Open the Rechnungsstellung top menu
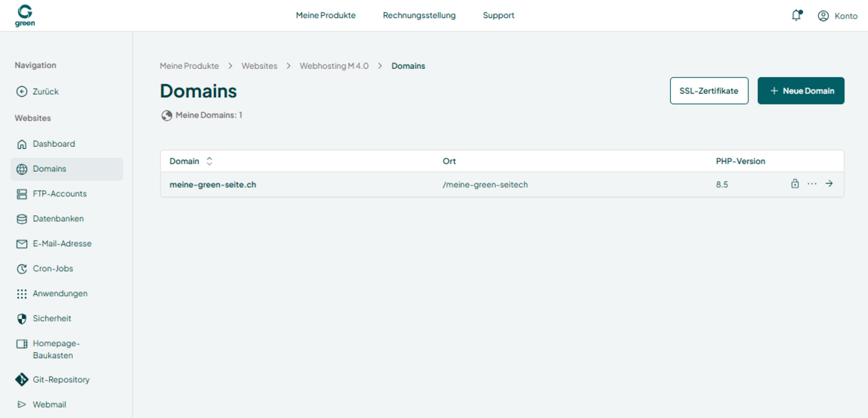Viewport: 868px width, 418px height. click(x=419, y=16)
